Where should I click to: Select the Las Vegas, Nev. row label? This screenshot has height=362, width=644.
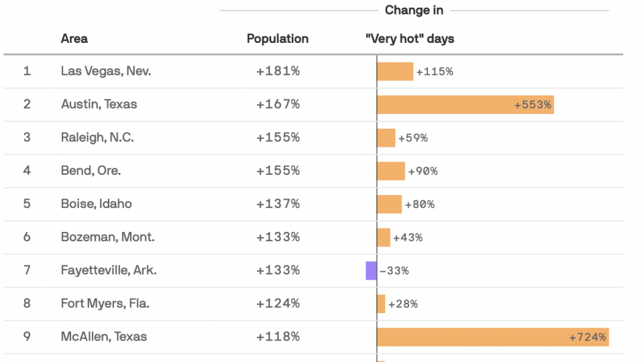pyautogui.click(x=105, y=71)
